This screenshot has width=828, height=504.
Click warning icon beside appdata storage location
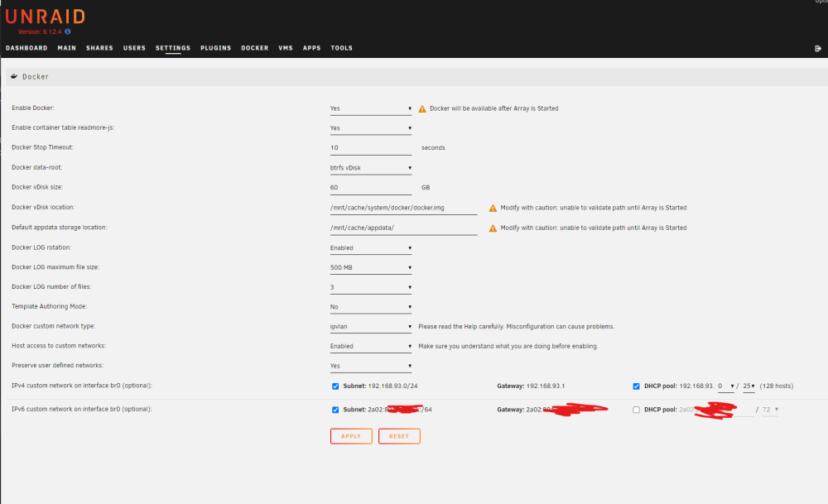tap(493, 228)
